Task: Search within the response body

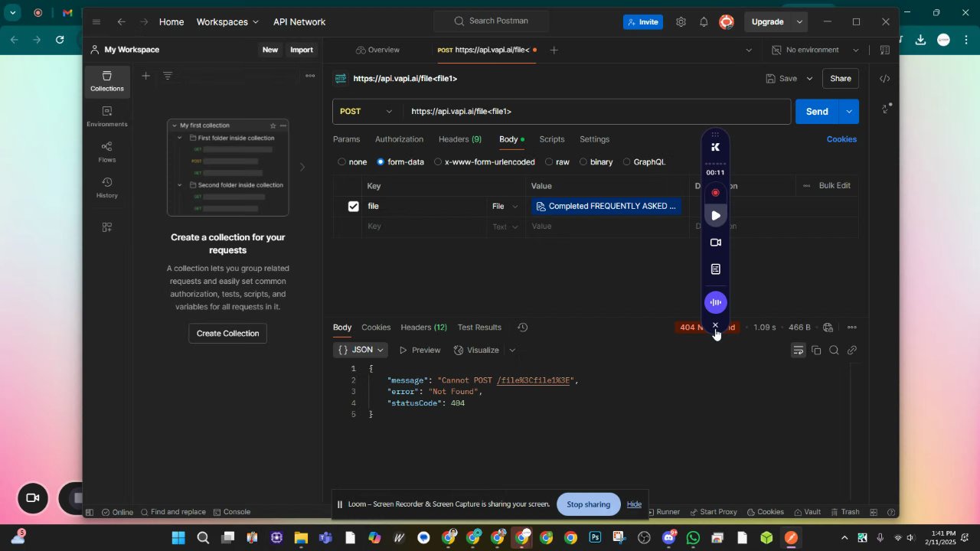Action: pos(834,350)
